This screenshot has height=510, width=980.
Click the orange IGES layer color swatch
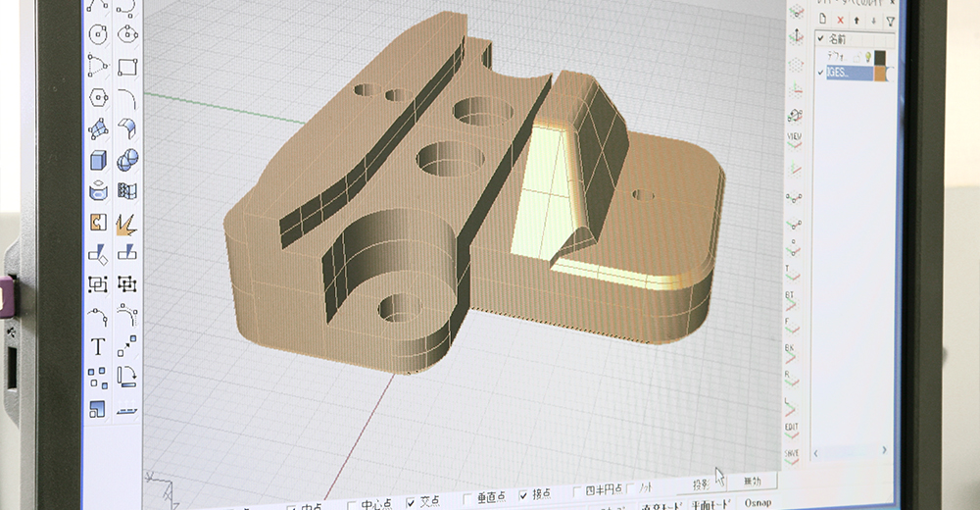[881, 74]
